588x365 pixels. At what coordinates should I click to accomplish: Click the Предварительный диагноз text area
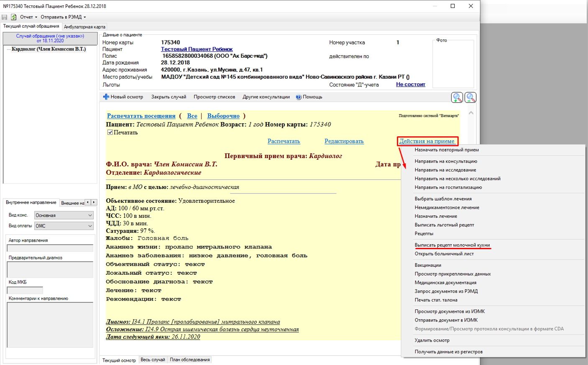[x=50, y=270]
